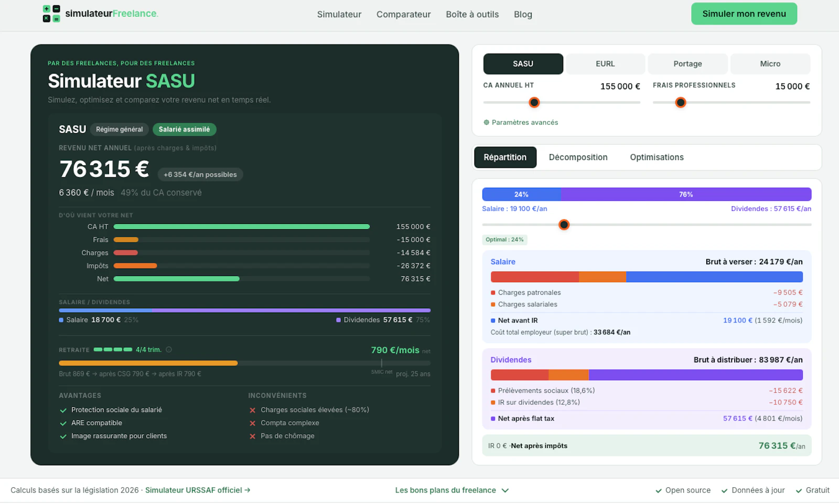Expand Les bons plans du freelance
Image resolution: width=839 pixels, height=504 pixels.
(451, 490)
